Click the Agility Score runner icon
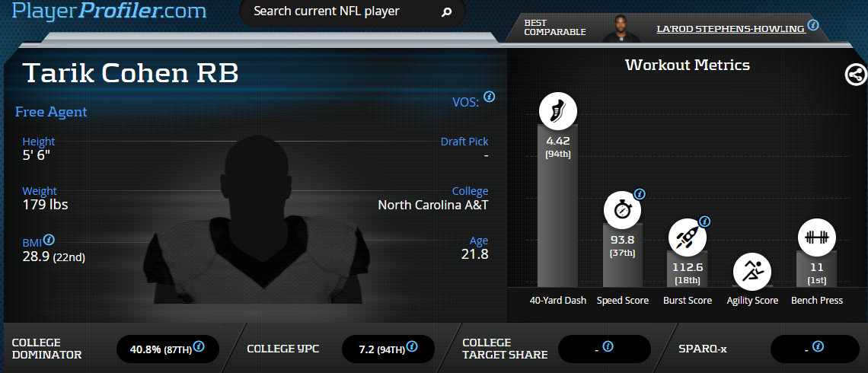This screenshot has width=868, height=373. pyautogui.click(x=752, y=271)
